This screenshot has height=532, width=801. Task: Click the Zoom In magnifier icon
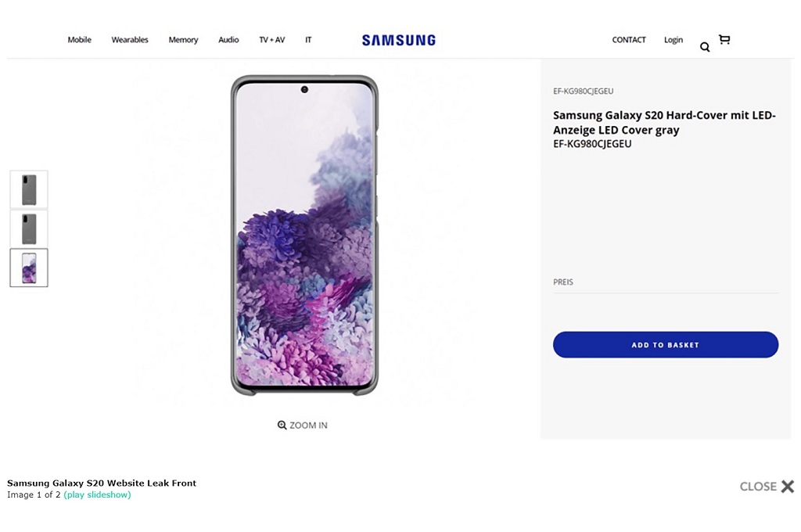coord(282,426)
